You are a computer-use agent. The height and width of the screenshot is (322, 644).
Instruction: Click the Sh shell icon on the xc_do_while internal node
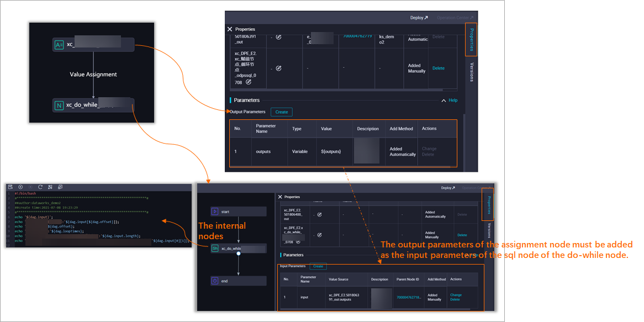(215, 249)
